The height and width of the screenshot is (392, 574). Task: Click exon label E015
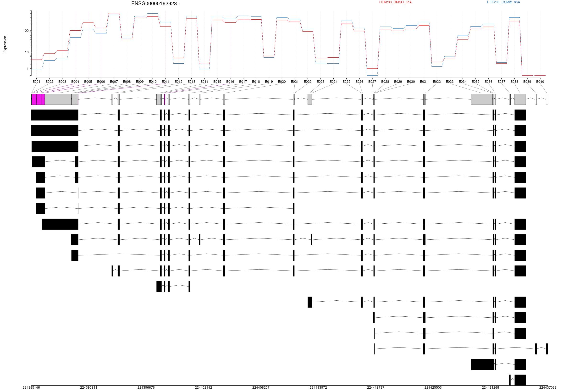217,82
